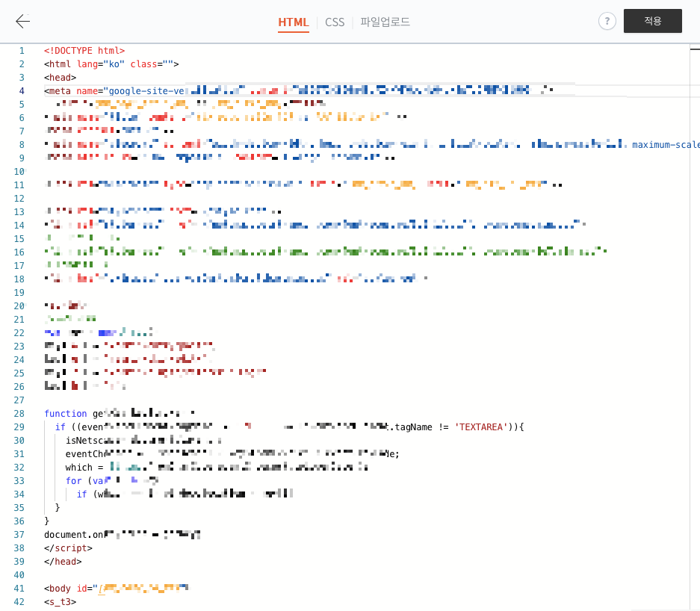
Task: Go back using the left arrow icon
Action: [22, 21]
